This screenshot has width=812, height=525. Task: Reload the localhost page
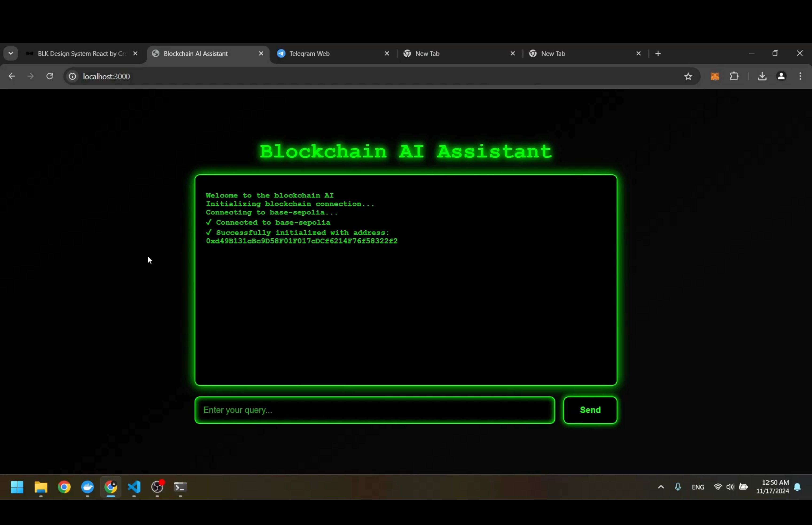pos(50,76)
